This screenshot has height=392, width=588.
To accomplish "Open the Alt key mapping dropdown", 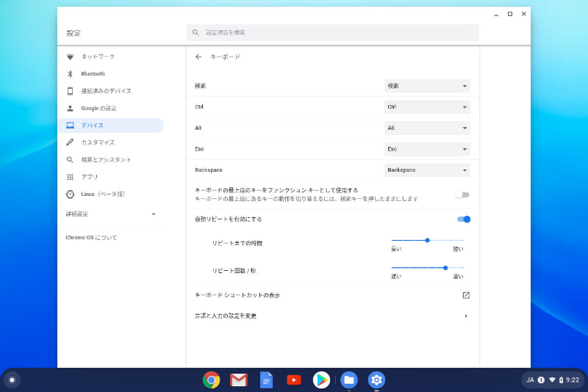I will [x=427, y=128].
